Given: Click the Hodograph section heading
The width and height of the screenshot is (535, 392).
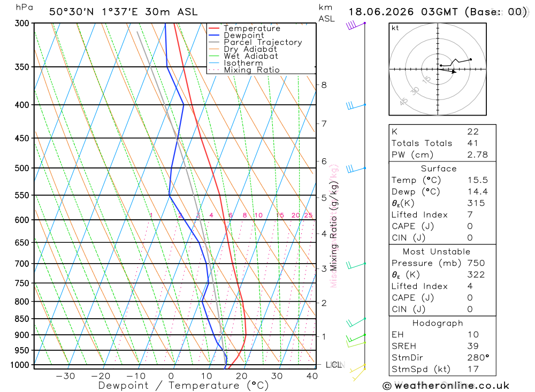Looking at the screenshot, I should pyautogui.click(x=438, y=323).
